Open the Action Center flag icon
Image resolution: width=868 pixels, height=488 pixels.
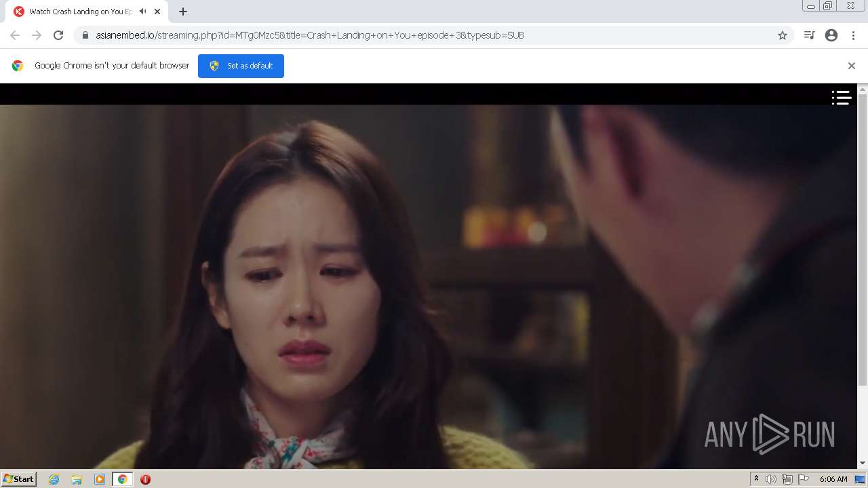(804, 479)
